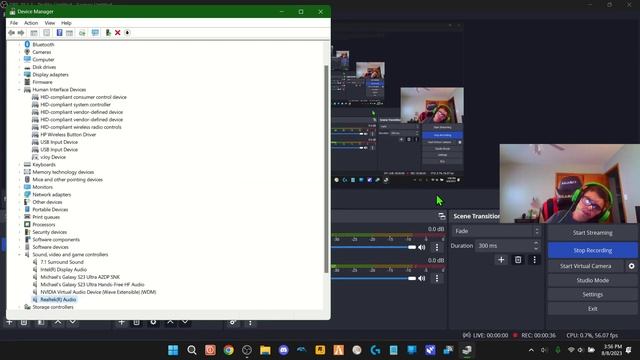Collapse Sound, video and game controllers node
The image size is (640, 360).
point(19,255)
